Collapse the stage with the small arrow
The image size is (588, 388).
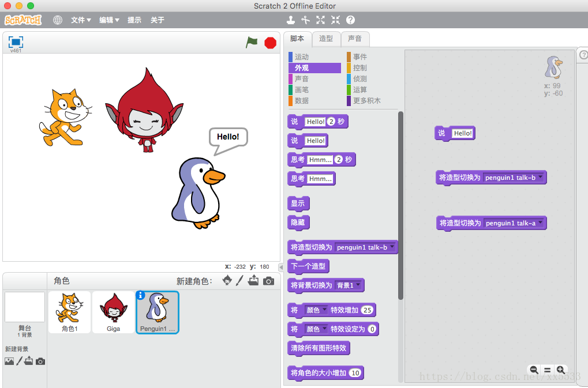pos(281,267)
